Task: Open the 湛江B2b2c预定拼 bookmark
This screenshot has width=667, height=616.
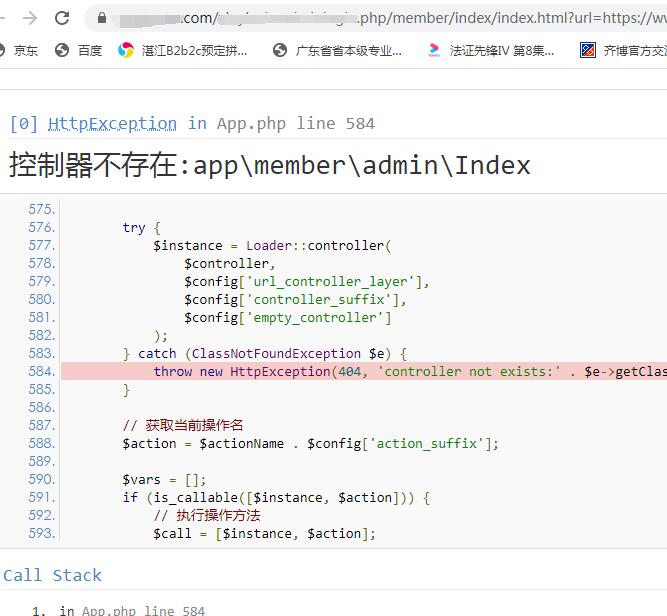Action: click(x=183, y=50)
